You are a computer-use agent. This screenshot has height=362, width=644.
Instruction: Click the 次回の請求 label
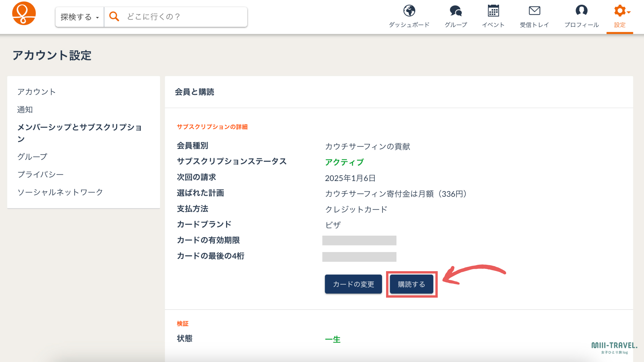click(197, 177)
